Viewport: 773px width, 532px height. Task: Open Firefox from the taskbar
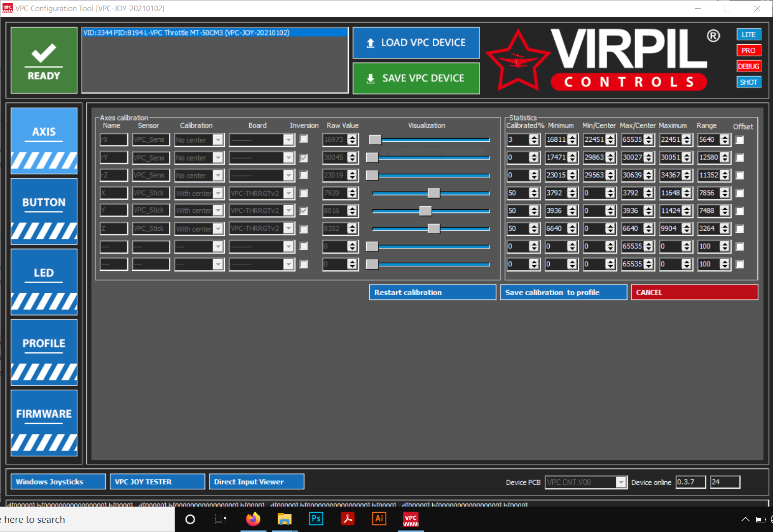(x=253, y=519)
